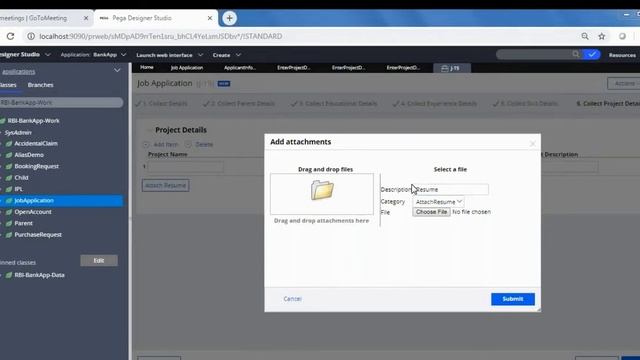Select BookingRequest in class tree
Viewport: 640px width, 360px height.
(37, 167)
